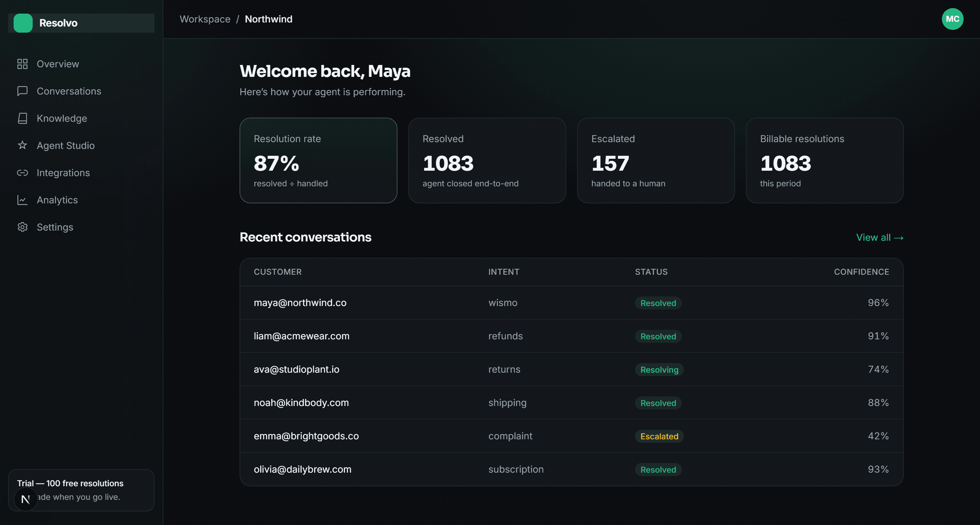Click the View all link
The image size is (980, 525).
point(880,237)
